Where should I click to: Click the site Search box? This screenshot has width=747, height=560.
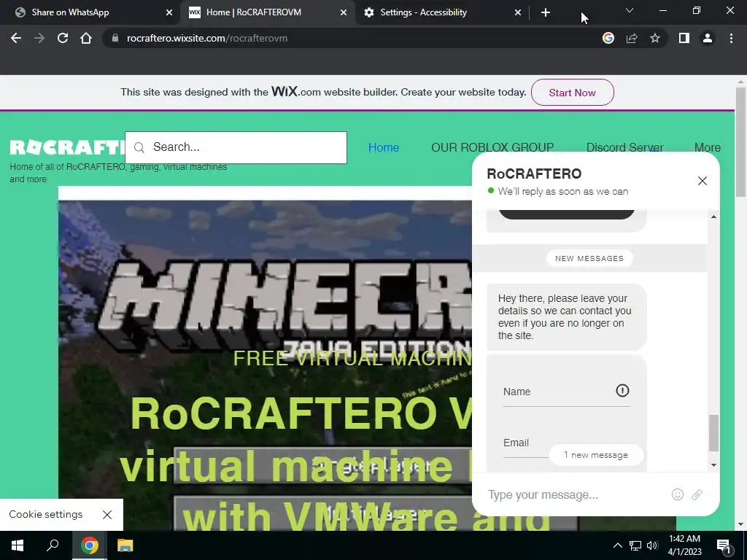coord(236,147)
